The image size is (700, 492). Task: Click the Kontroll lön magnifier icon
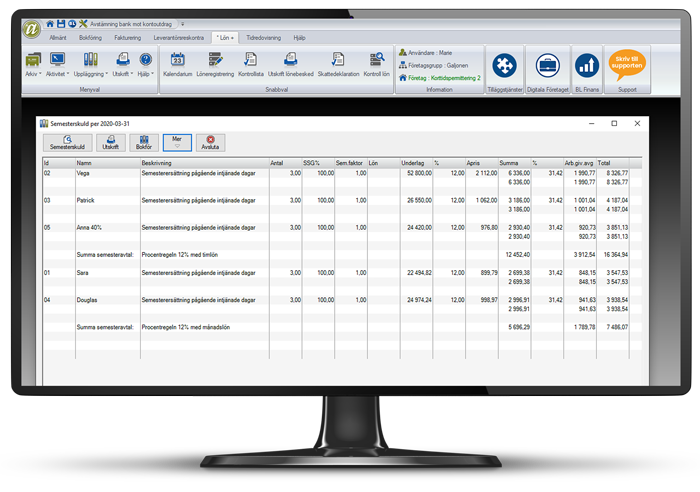(x=376, y=62)
